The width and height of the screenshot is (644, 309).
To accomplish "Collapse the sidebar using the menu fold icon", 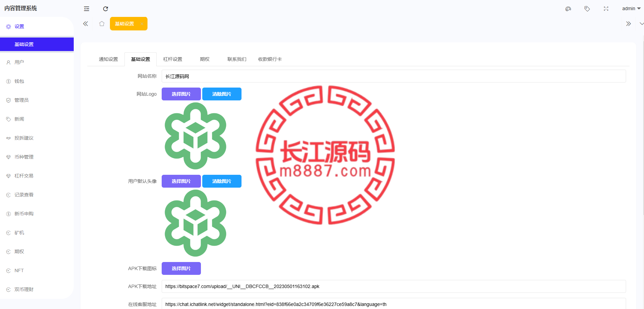I will [x=87, y=9].
